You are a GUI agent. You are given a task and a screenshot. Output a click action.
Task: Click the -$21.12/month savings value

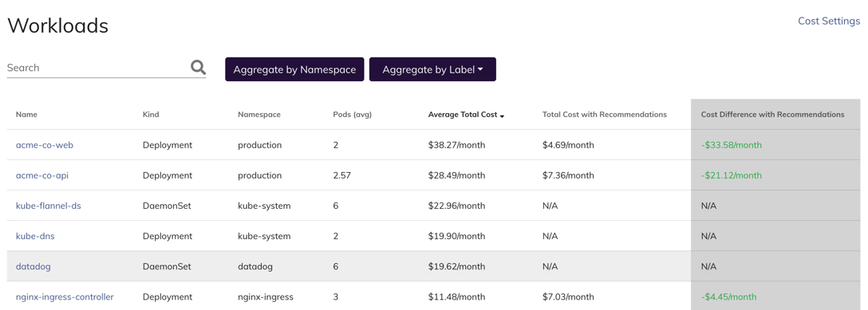[x=732, y=175]
